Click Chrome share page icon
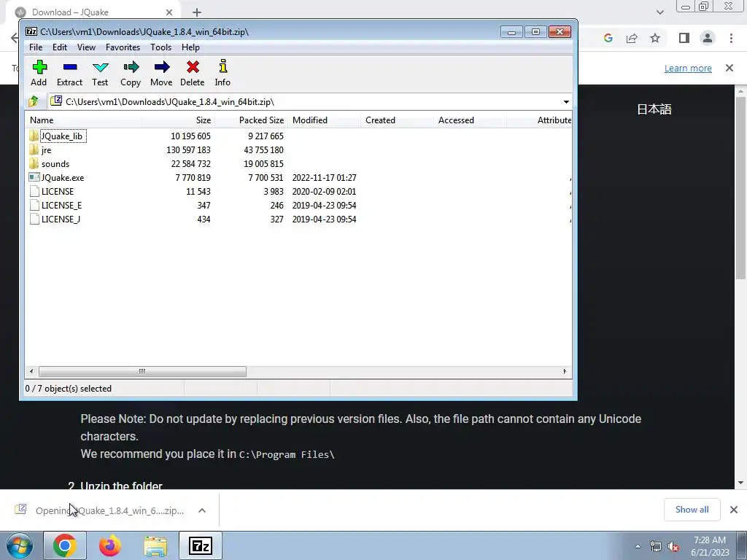The width and height of the screenshot is (747, 560). (632, 38)
